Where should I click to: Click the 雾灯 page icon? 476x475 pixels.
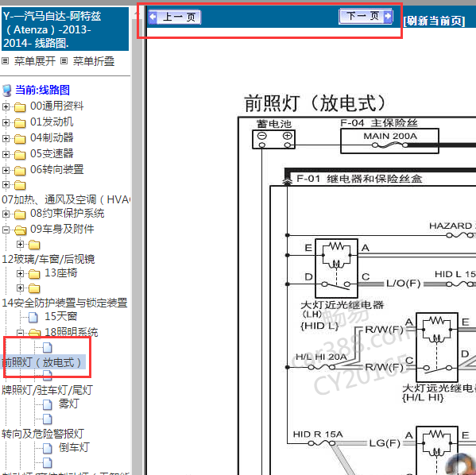(48, 404)
